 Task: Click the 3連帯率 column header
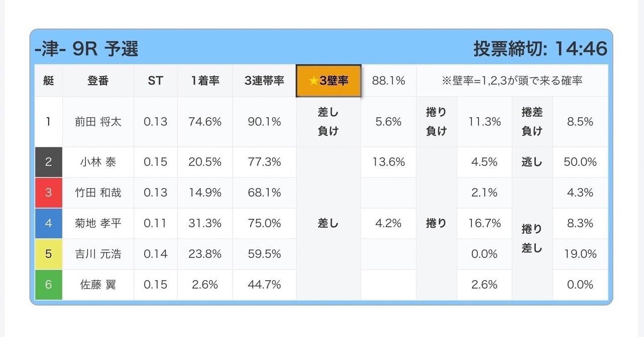[x=264, y=80]
